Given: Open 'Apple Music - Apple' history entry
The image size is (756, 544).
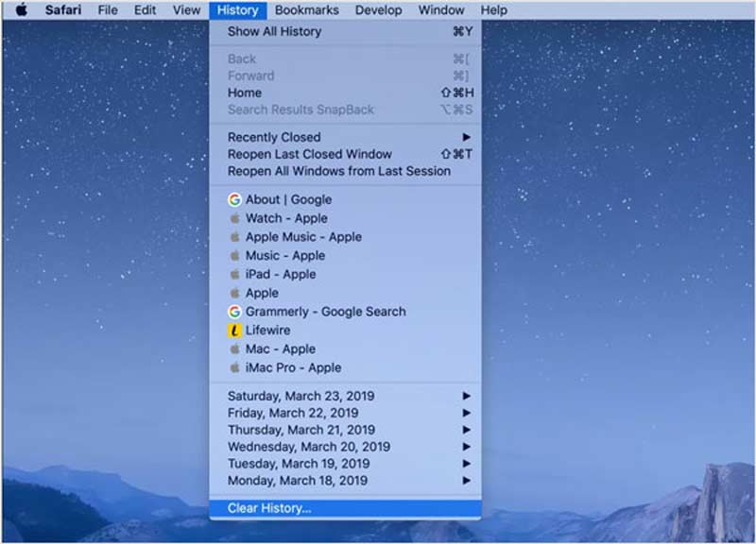Looking at the screenshot, I should (x=345, y=237).
